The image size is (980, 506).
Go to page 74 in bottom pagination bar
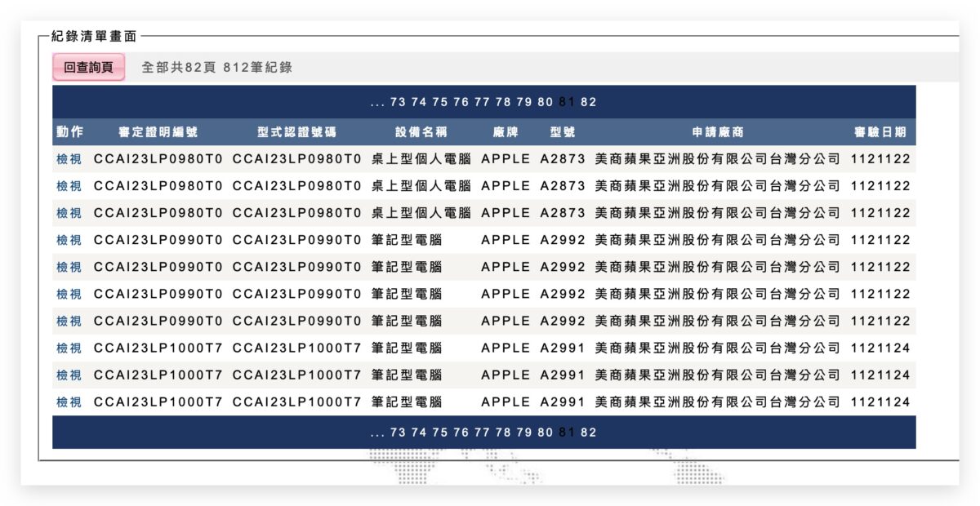[419, 433]
